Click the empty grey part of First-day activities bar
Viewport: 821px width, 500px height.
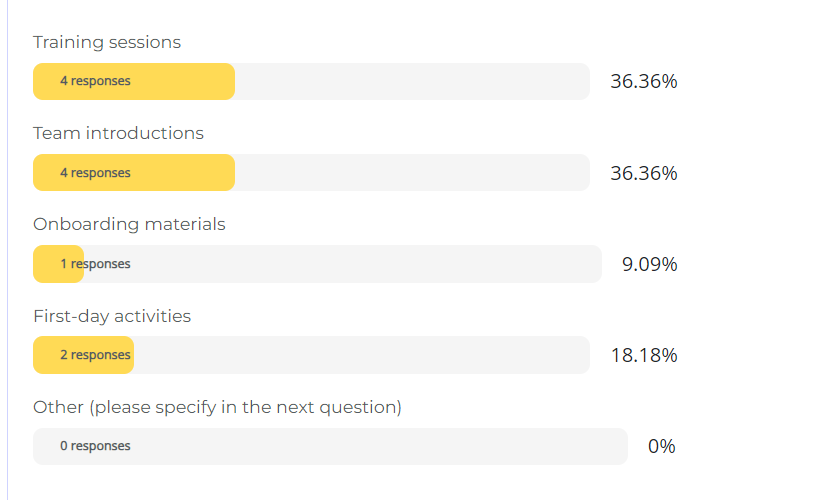(x=360, y=355)
